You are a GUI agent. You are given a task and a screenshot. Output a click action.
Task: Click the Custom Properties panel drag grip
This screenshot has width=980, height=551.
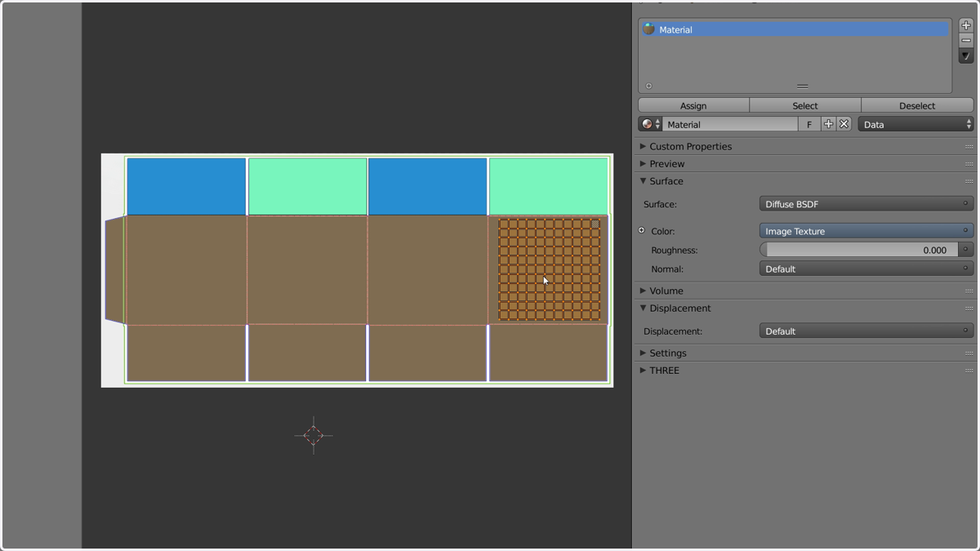tap(969, 146)
